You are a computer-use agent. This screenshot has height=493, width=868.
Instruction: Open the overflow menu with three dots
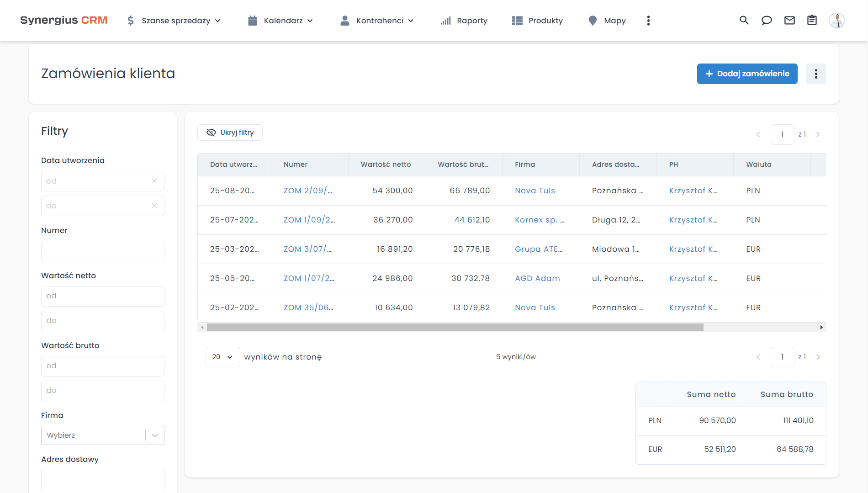(x=648, y=21)
